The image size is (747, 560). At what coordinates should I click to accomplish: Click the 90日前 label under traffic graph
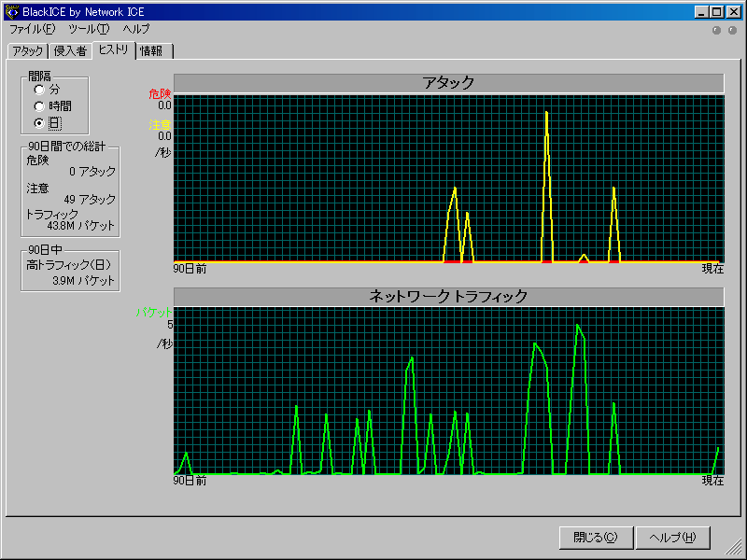tap(190, 481)
